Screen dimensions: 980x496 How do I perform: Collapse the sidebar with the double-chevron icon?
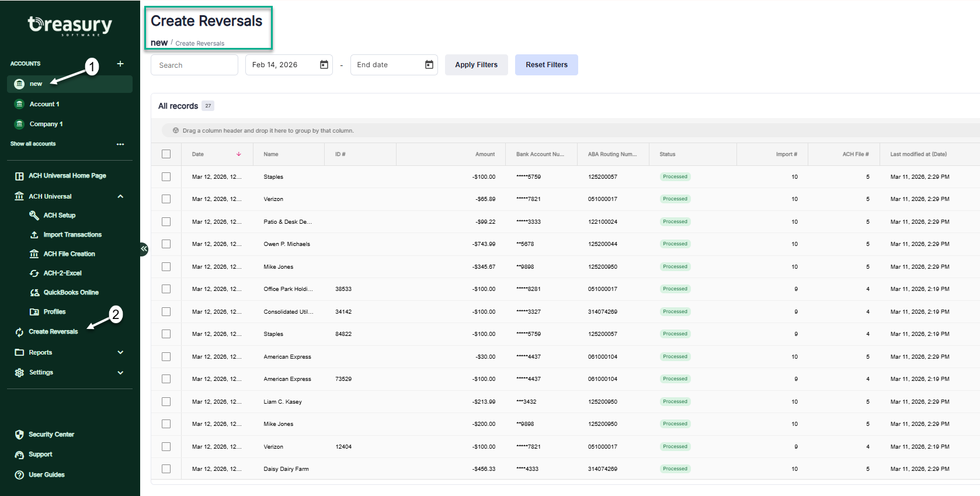(144, 249)
